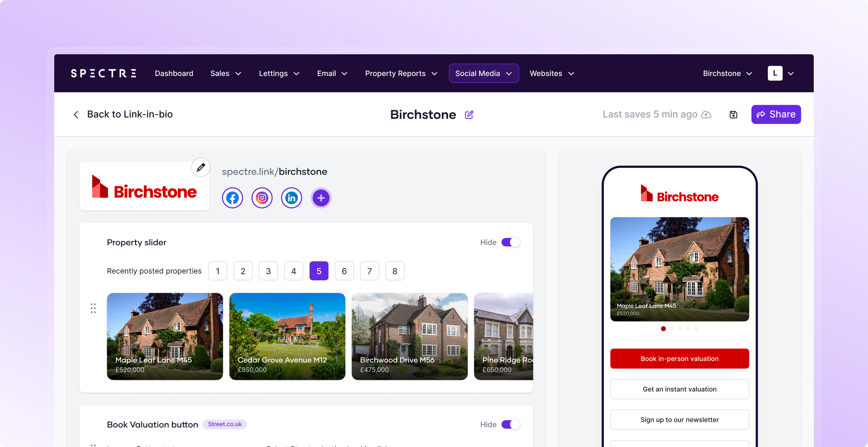Select 8 recently posted properties
868x447 pixels.
click(395, 271)
